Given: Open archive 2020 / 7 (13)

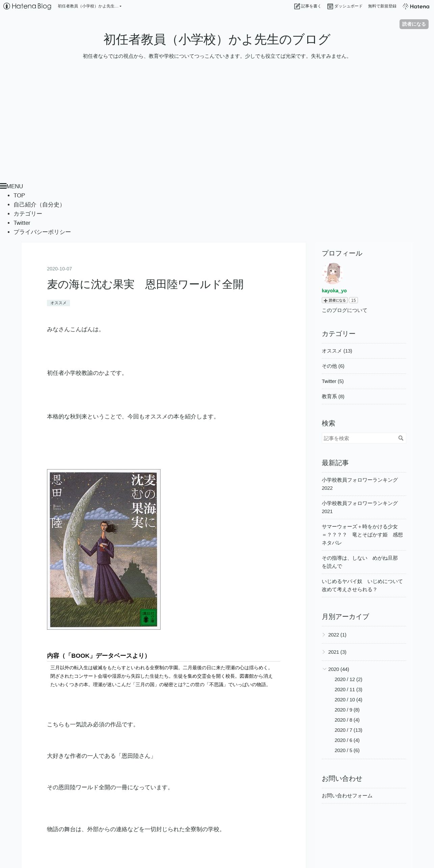Looking at the screenshot, I should click(348, 730).
